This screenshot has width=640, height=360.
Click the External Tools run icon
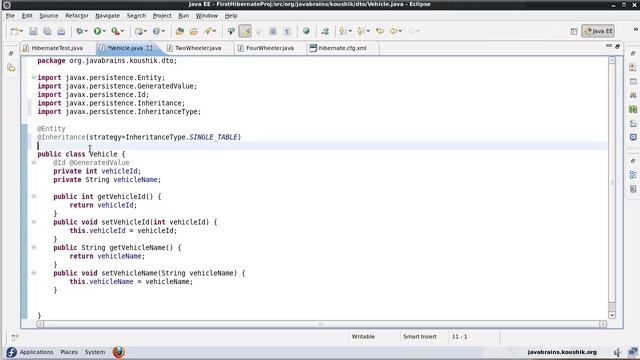coord(116,31)
